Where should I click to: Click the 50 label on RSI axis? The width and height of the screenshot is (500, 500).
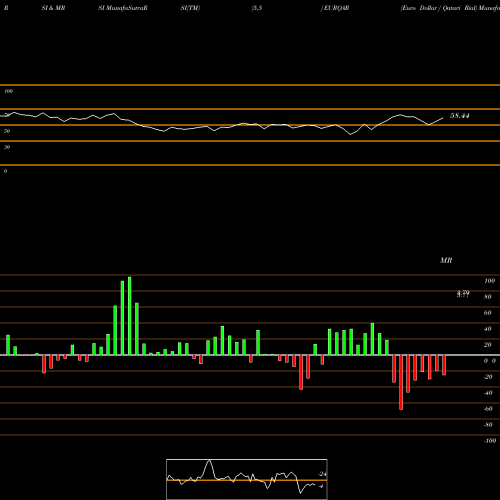click(7, 131)
